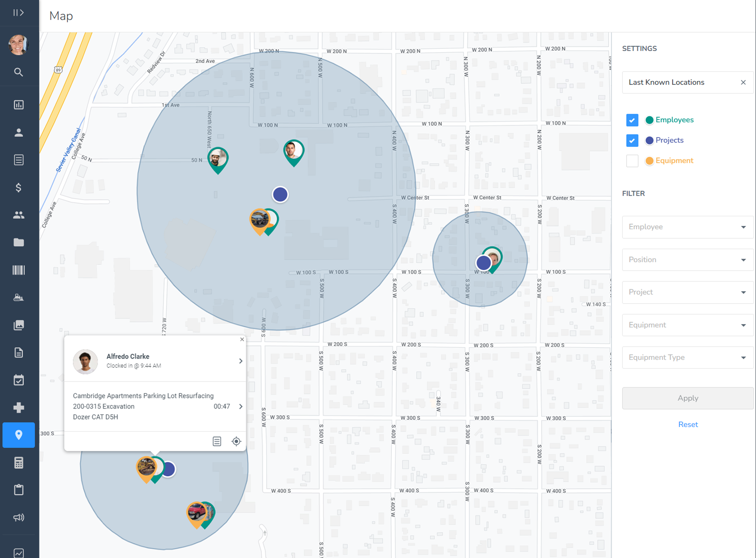
Task: Uncheck the Employees checkbox
Action: coord(632,120)
